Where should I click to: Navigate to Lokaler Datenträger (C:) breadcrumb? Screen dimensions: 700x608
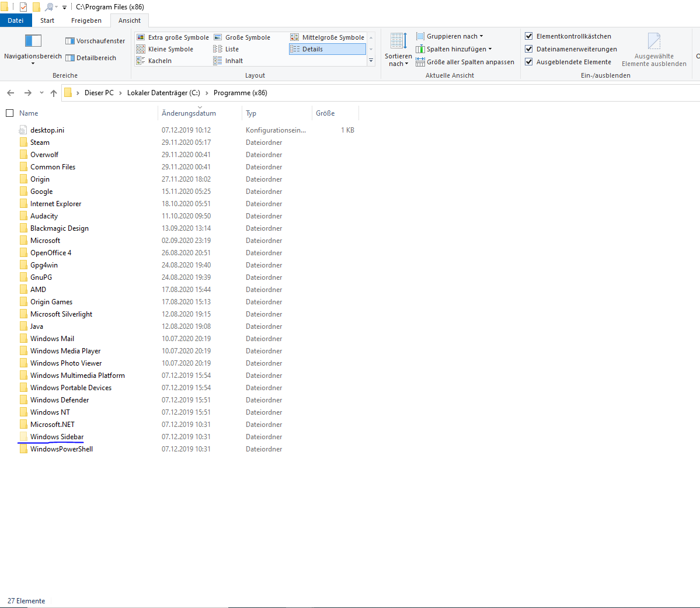tap(163, 93)
